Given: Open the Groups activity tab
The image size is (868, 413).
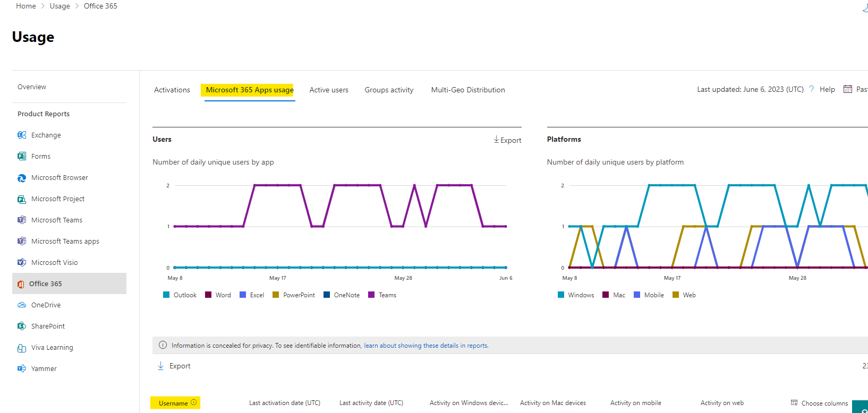Looking at the screenshot, I should tap(389, 90).
